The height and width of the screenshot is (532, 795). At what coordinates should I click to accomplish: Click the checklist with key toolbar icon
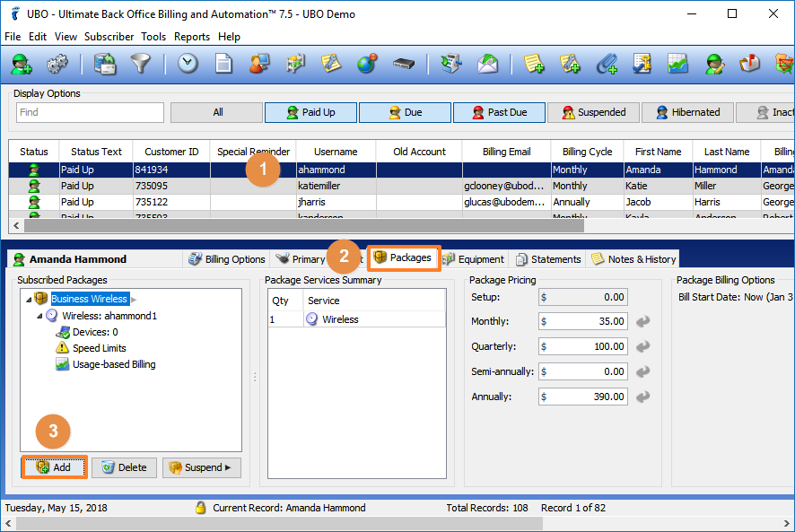click(x=642, y=65)
